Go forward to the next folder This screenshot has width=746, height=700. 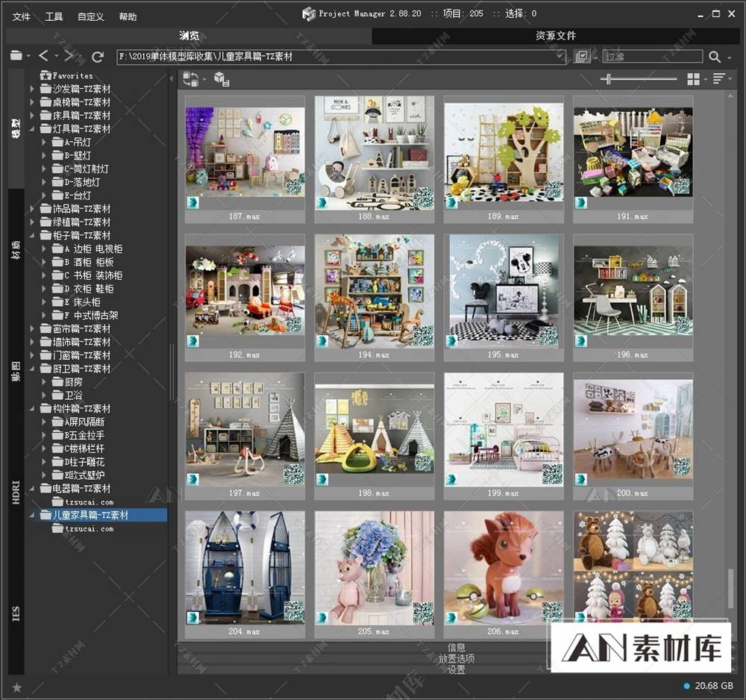pos(69,56)
